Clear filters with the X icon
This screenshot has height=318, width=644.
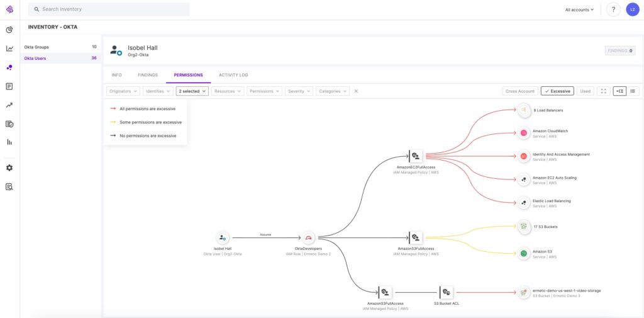click(x=356, y=91)
